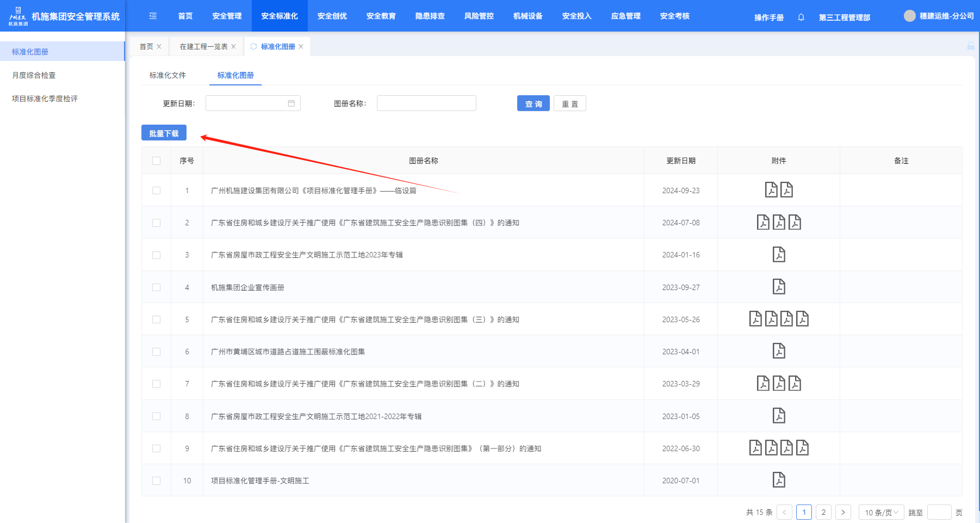Open first PDF attachment in row 1
Image resolution: width=980 pixels, height=523 pixels.
771,190
